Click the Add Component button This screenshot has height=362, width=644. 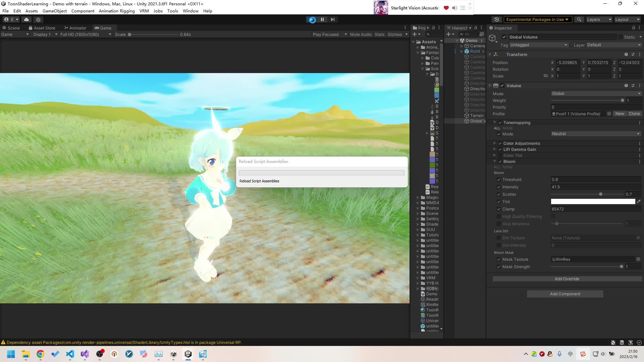(x=565, y=294)
